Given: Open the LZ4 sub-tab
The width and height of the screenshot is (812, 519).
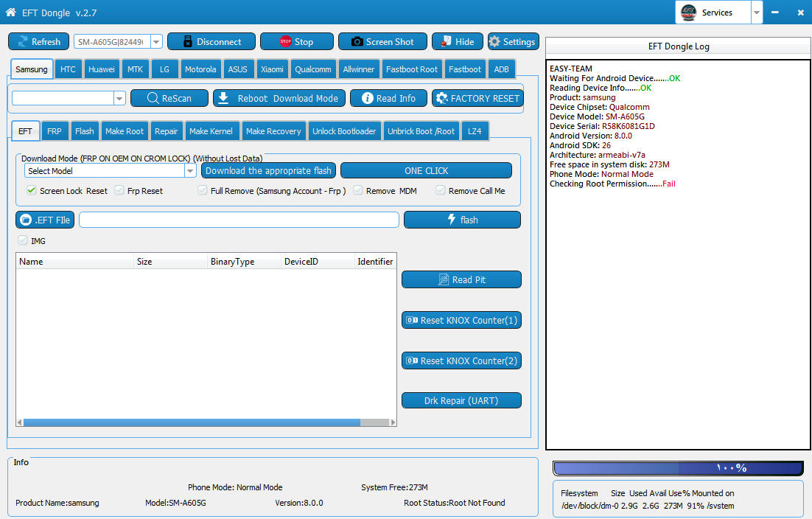Looking at the screenshot, I should (x=475, y=131).
